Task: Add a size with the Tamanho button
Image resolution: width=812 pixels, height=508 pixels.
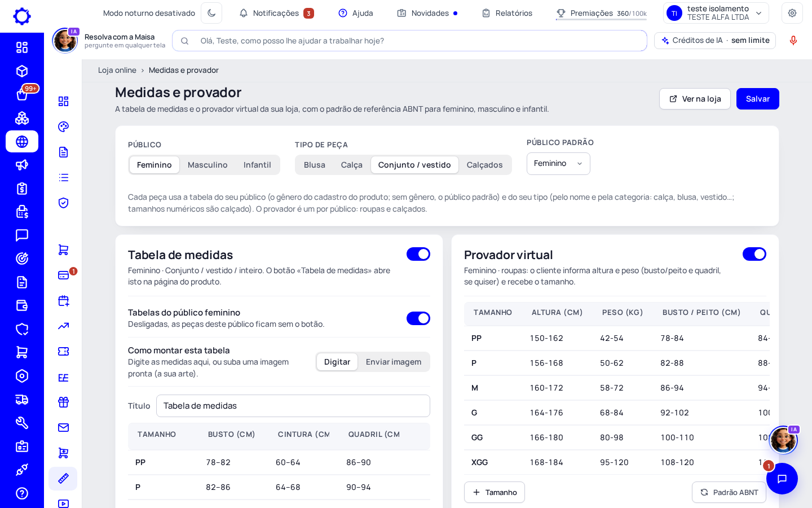Action: click(x=495, y=492)
